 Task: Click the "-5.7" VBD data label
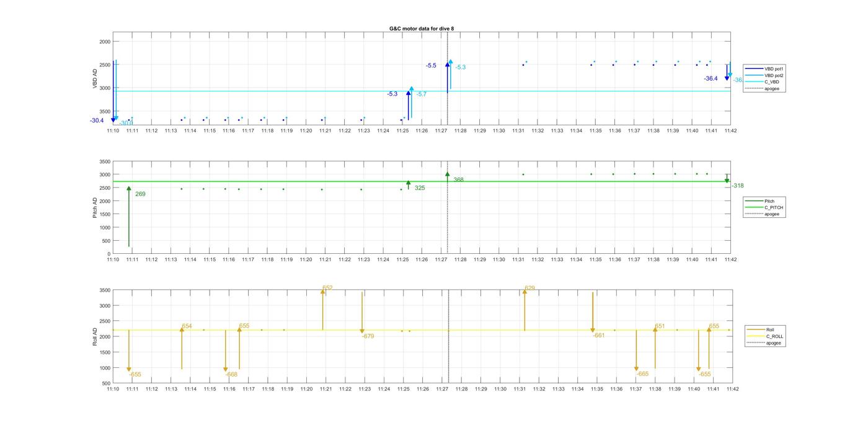pos(422,94)
